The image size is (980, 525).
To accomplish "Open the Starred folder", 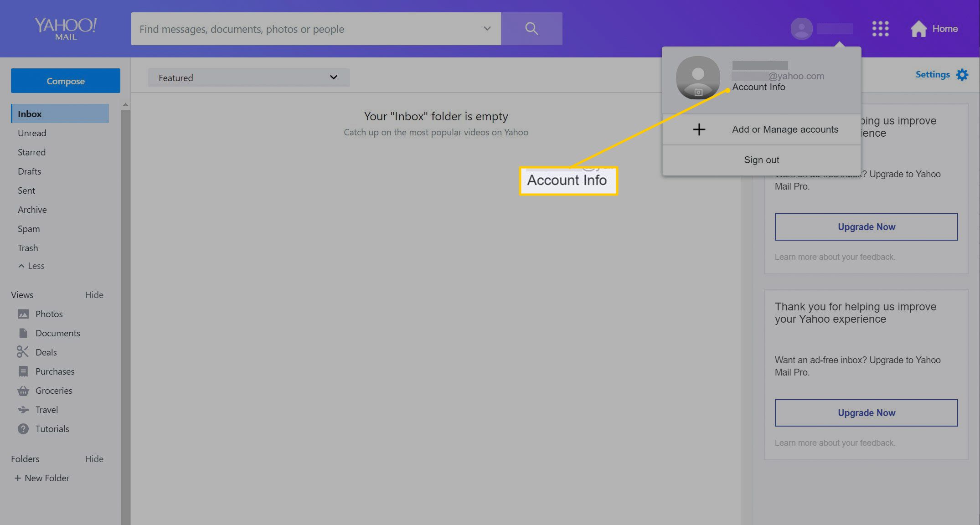I will (x=31, y=152).
